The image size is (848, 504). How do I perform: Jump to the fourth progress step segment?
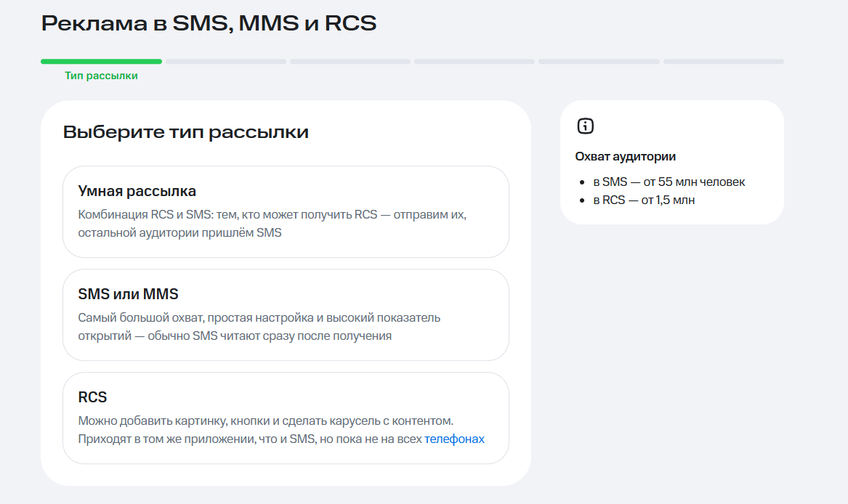475,62
